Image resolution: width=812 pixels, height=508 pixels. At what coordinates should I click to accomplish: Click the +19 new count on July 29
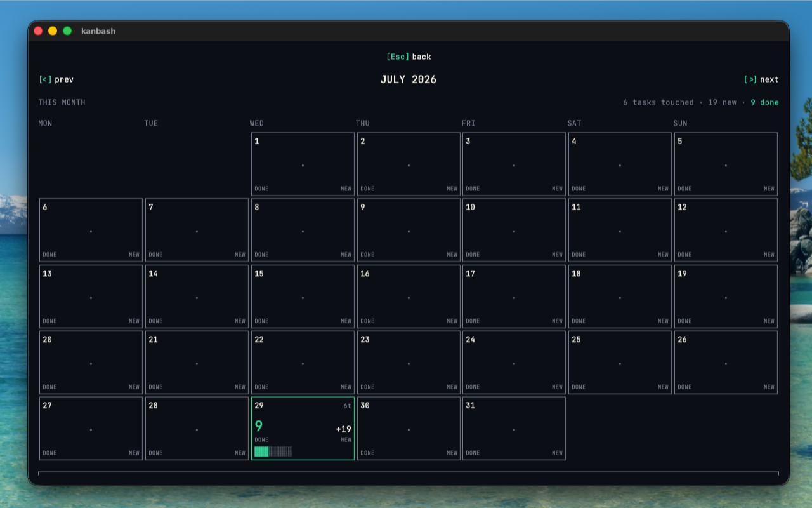(x=344, y=429)
